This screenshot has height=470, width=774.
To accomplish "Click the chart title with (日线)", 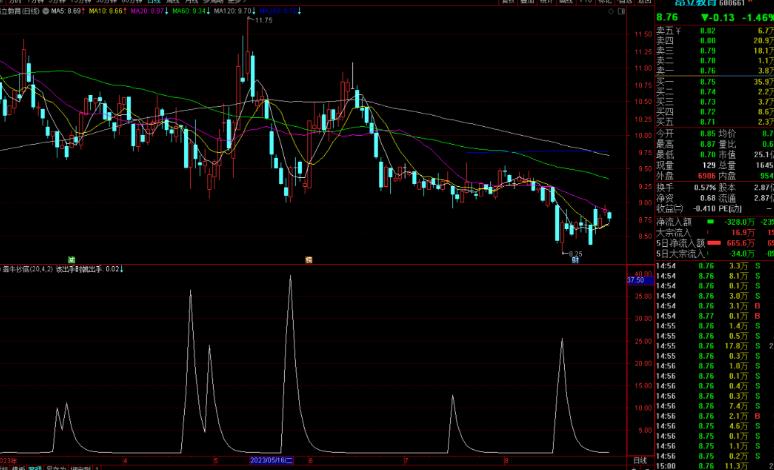I will [x=20, y=11].
